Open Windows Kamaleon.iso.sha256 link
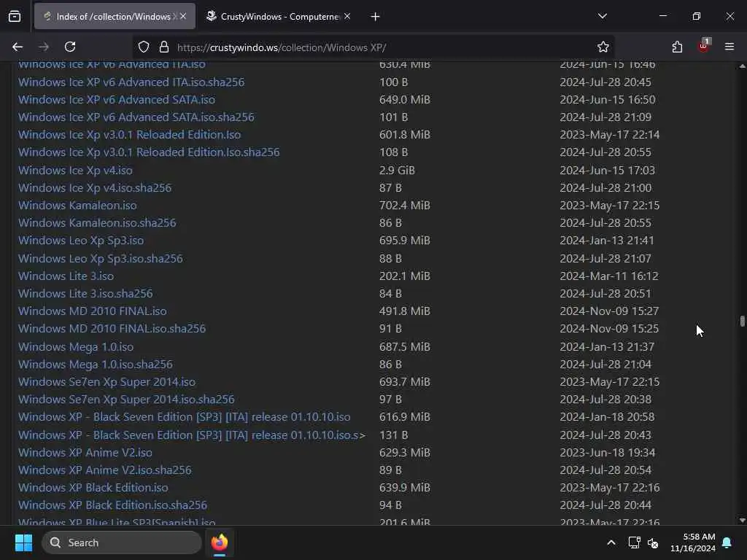 [x=97, y=223]
